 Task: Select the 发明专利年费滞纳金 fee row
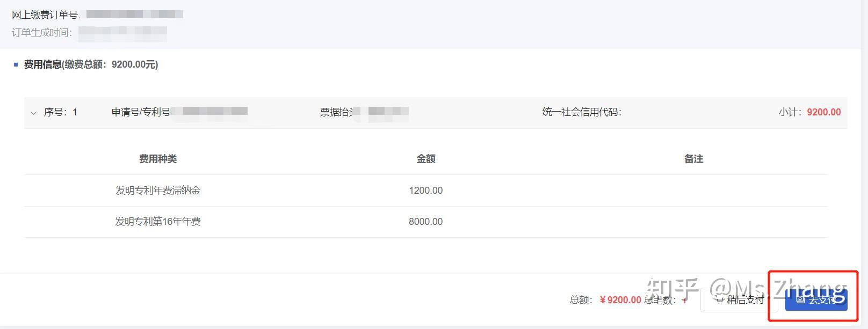[x=158, y=191]
